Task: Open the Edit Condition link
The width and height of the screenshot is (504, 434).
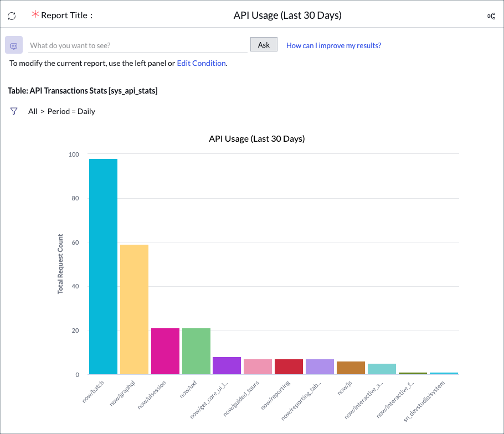Action: (x=201, y=63)
